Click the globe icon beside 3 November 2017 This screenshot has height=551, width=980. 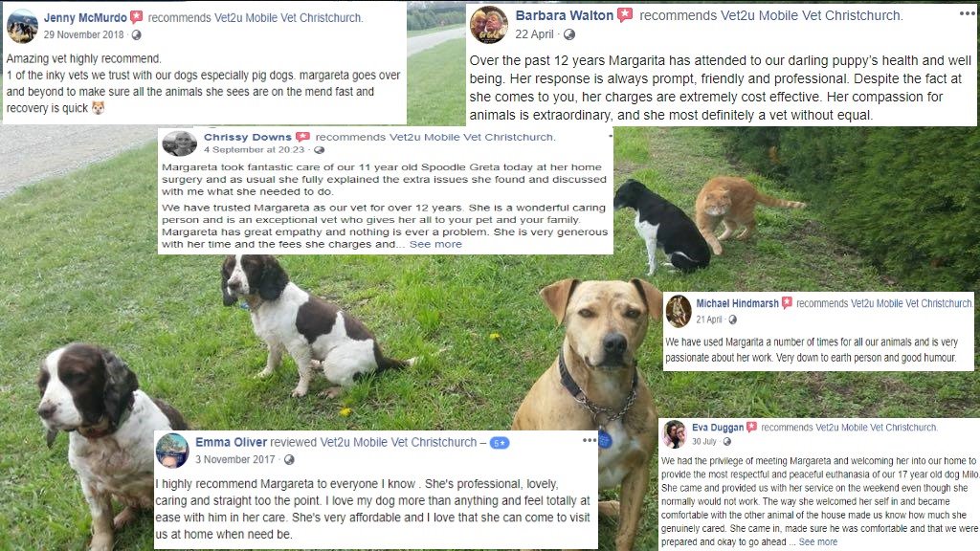(x=289, y=460)
